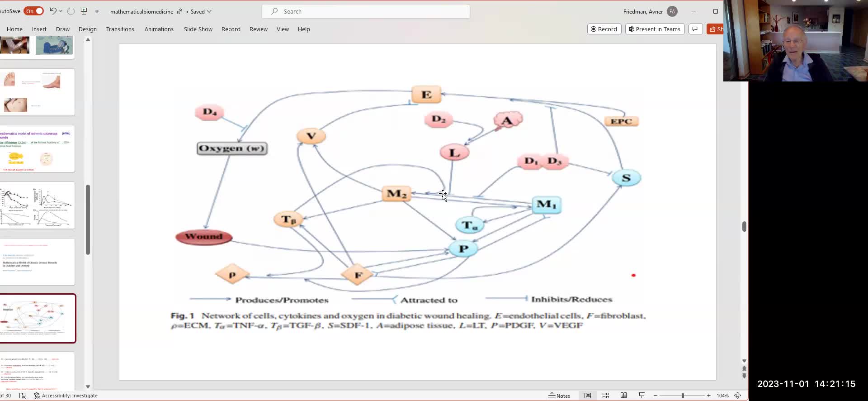Open the Comments pane icon

click(695, 29)
